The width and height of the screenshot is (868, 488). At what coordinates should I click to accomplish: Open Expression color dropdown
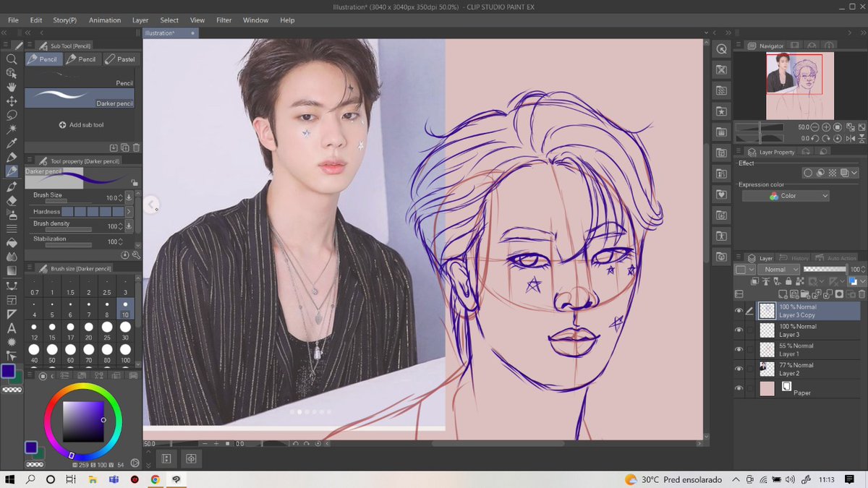(x=786, y=196)
